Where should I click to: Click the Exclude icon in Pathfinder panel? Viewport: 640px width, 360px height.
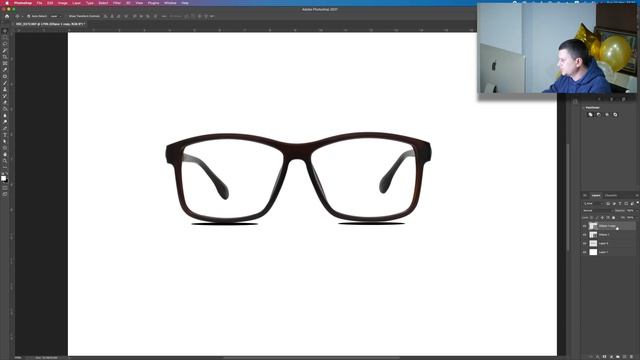coord(616,115)
